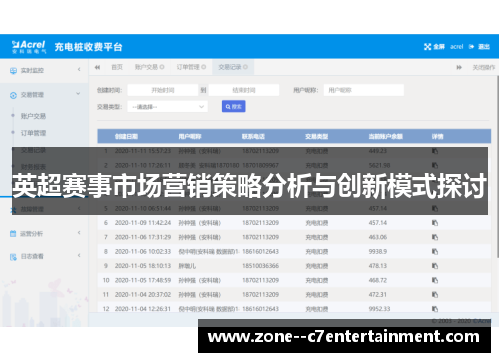
Task: Click the 关闭操作 button at top right
Action: (x=484, y=67)
